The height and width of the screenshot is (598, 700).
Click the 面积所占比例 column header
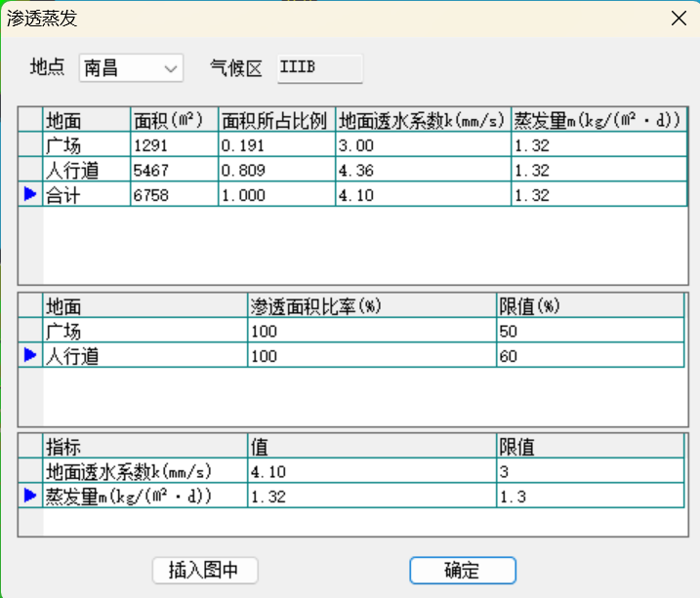pos(276,121)
